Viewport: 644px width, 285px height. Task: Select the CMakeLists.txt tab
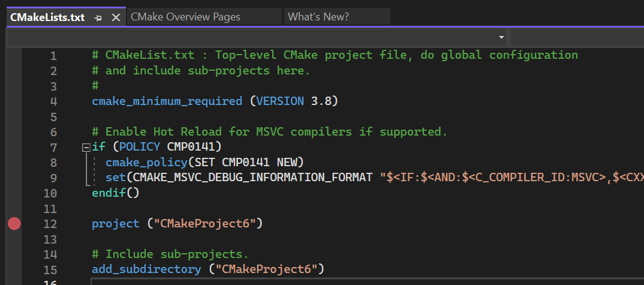click(47, 17)
